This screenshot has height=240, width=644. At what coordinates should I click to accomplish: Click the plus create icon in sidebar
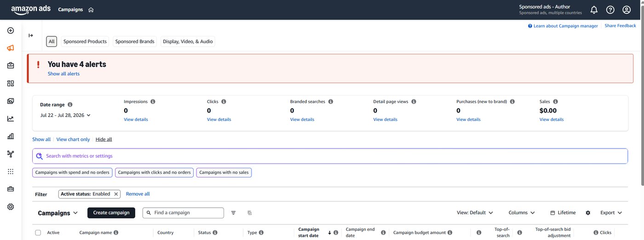11,31
